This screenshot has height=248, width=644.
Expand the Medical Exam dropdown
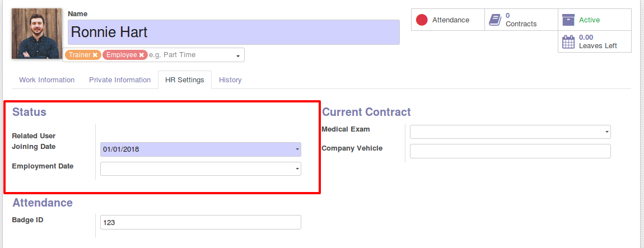(607, 132)
